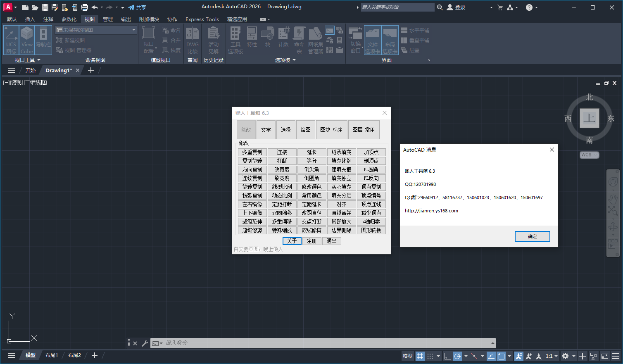The height and width of the screenshot is (364, 623).
Task: Open the 登录 sign-in dropdown
Action: coord(491,7)
